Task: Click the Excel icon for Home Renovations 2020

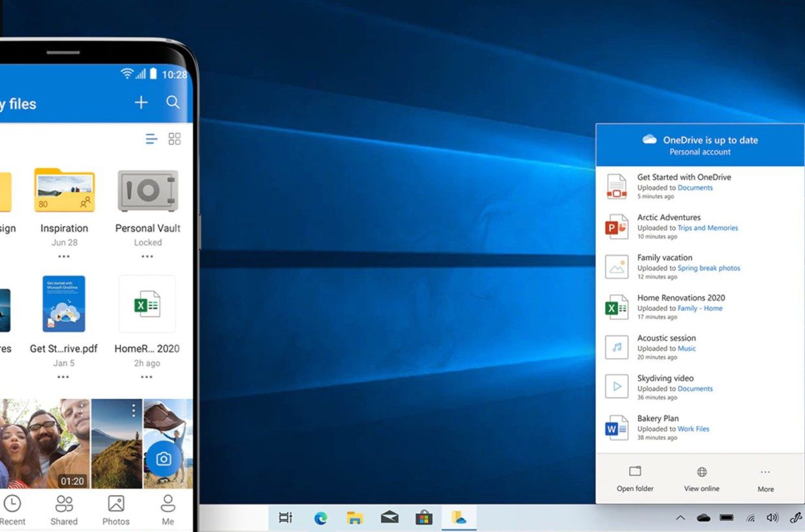Action: [x=617, y=307]
